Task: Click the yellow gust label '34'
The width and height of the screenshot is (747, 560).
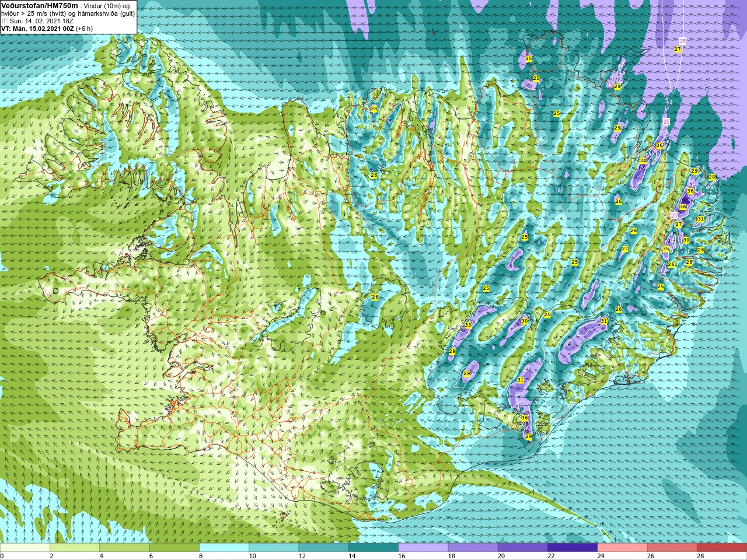Action: pyautogui.click(x=643, y=160)
